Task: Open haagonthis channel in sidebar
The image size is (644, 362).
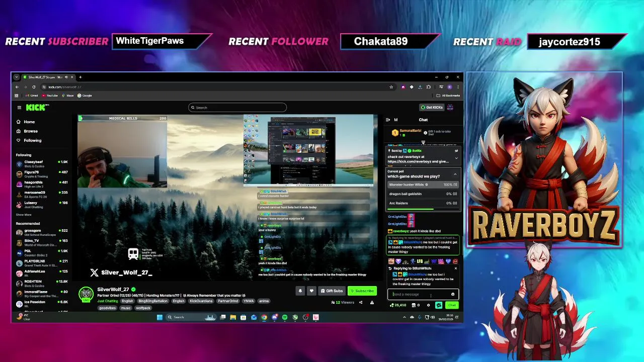Action: 42,184
